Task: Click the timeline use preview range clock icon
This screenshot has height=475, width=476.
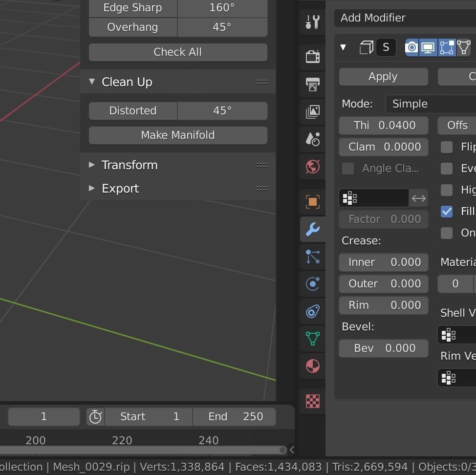Action: pos(95,416)
